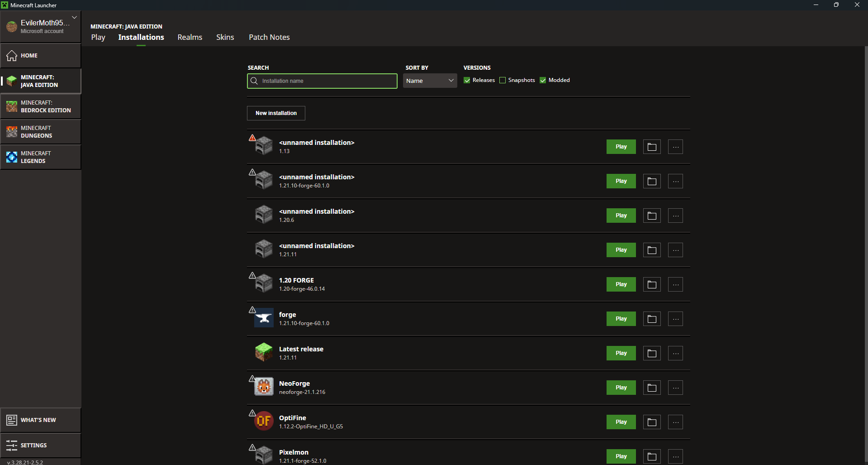Click the red warning icon on 1.13 installation
The image size is (868, 465).
coord(252,138)
